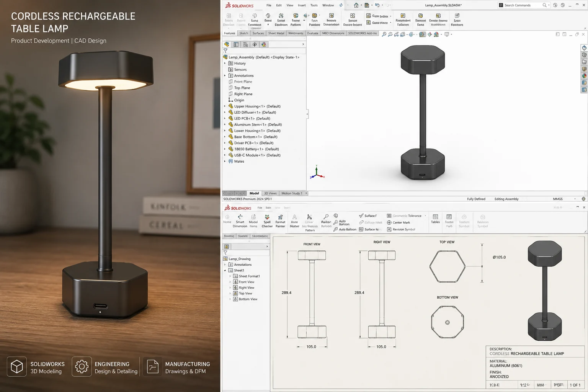
Task: Select the Model Items tool
Action: point(253,221)
